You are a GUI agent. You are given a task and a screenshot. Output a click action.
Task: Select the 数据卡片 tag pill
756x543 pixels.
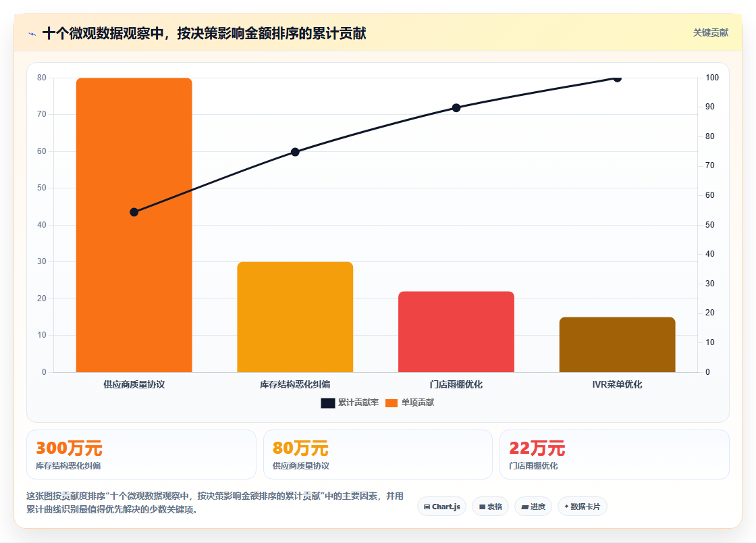pos(582,507)
